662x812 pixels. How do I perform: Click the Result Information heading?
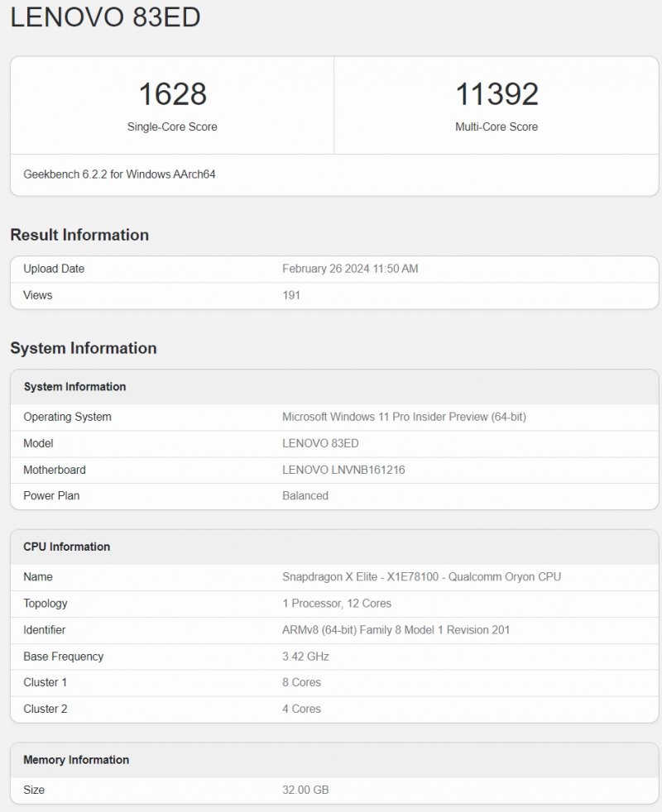coord(79,235)
